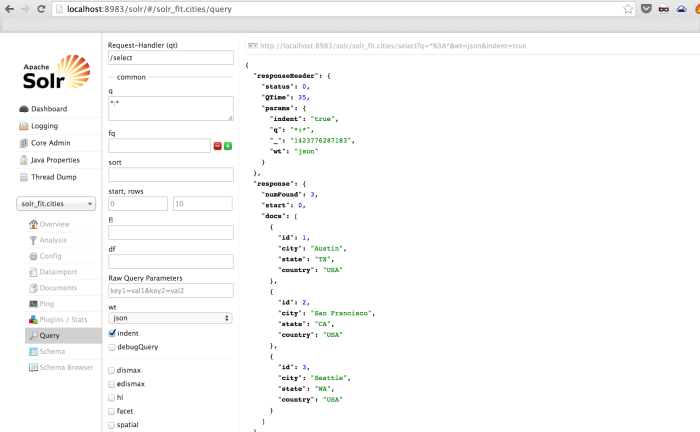Click the Plugins / Stats blocks icon

point(33,320)
